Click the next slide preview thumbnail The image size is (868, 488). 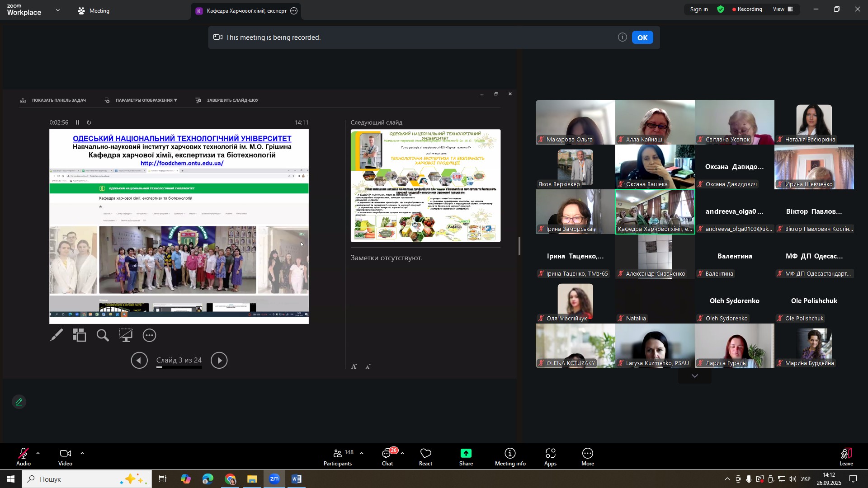(x=425, y=185)
